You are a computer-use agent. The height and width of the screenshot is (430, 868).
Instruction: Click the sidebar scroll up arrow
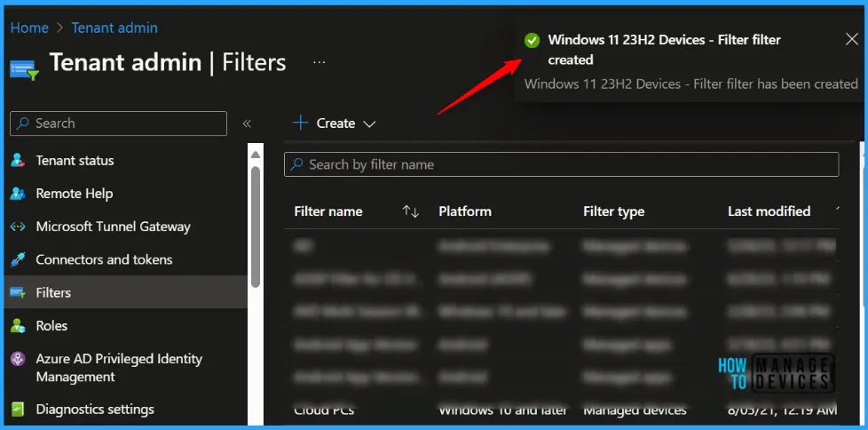pyautogui.click(x=256, y=155)
